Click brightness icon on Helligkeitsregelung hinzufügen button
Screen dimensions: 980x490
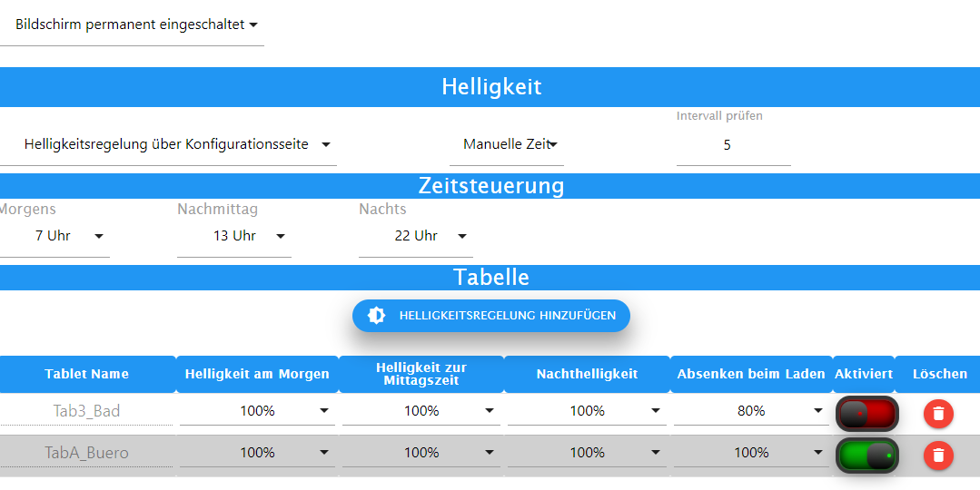[376, 315]
